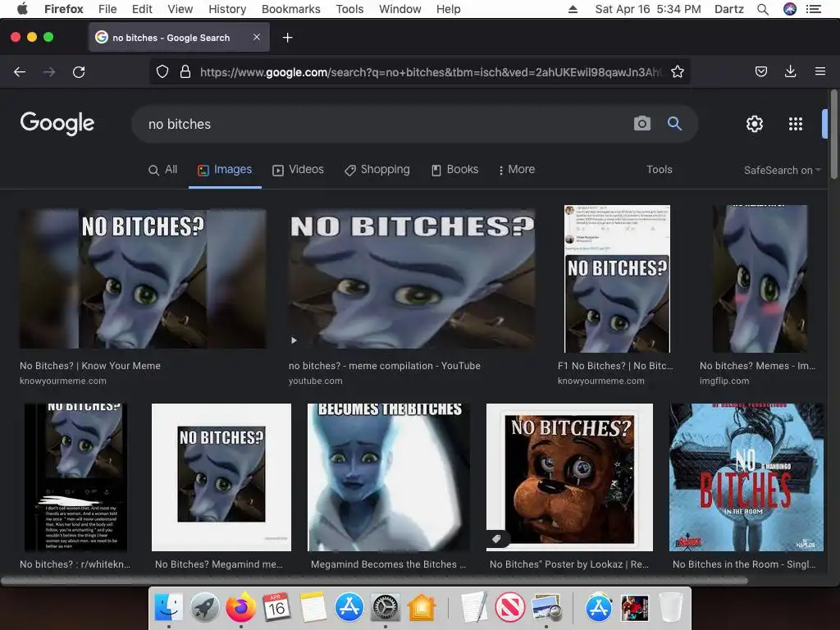This screenshot has width=840, height=630.
Task: Open the YouTube meme compilation thumbnail
Action: (x=412, y=279)
